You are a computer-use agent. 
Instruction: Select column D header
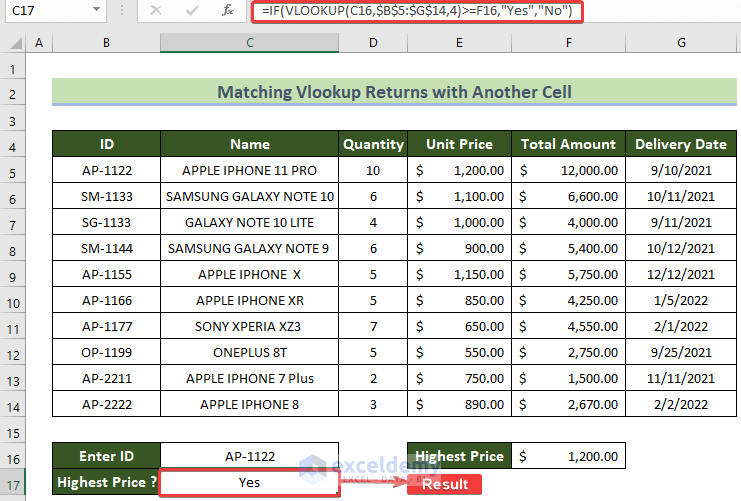pos(373,43)
